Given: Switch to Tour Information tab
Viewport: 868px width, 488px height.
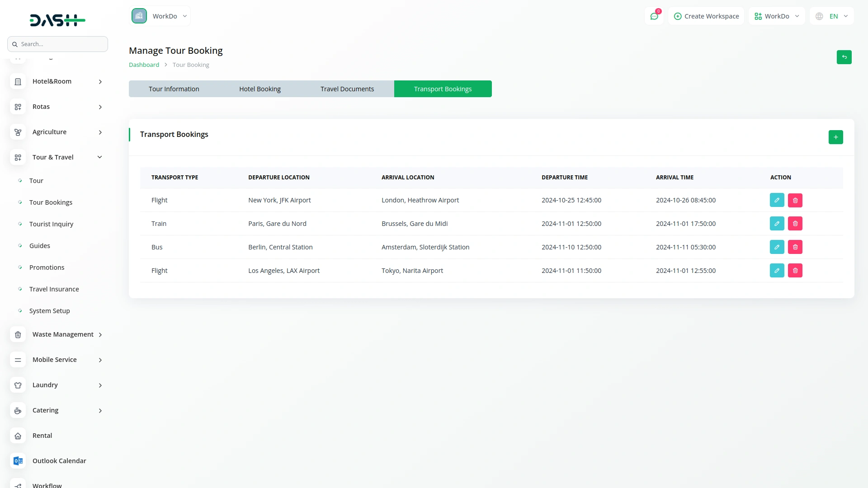Looking at the screenshot, I should click(174, 89).
